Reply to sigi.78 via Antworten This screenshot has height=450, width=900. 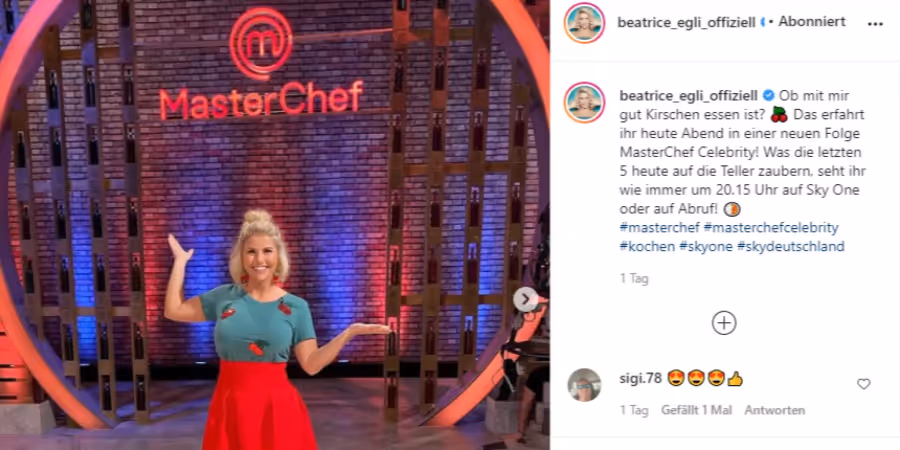[775, 410]
